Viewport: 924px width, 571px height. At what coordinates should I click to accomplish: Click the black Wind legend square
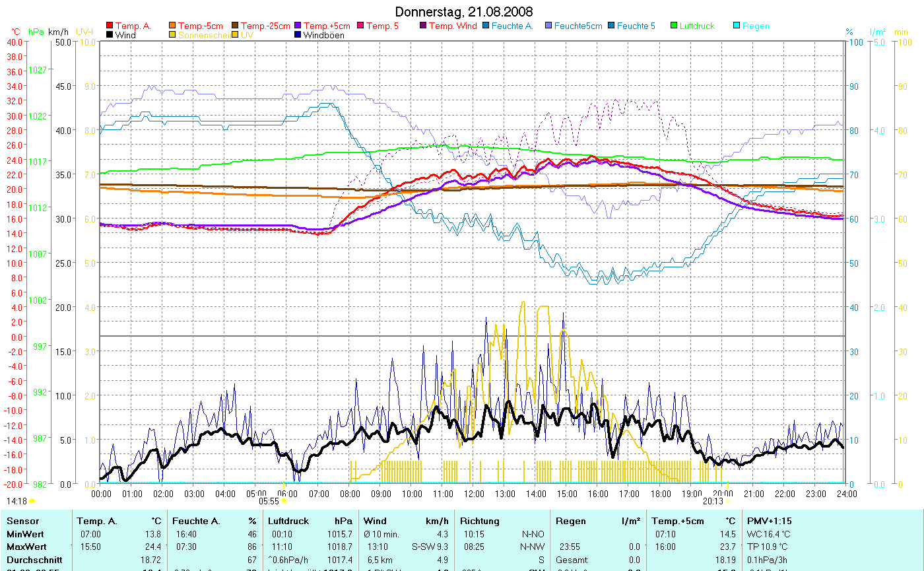coord(110,36)
